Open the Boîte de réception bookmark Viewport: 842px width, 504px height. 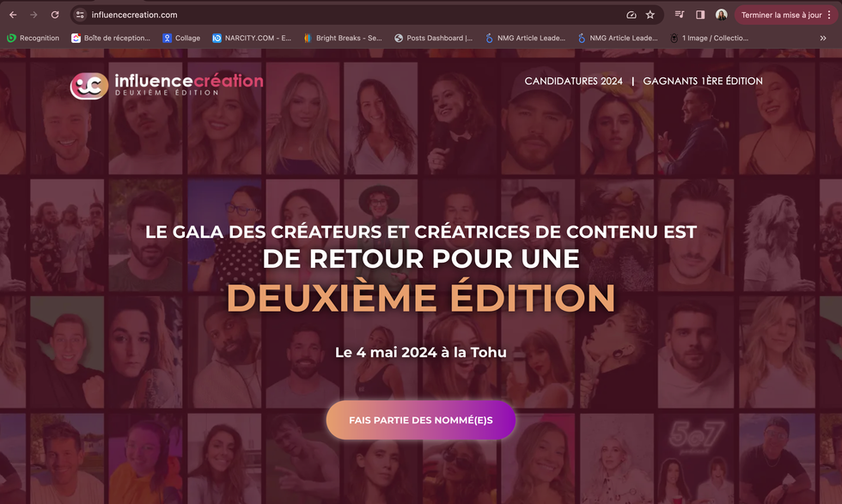point(113,38)
